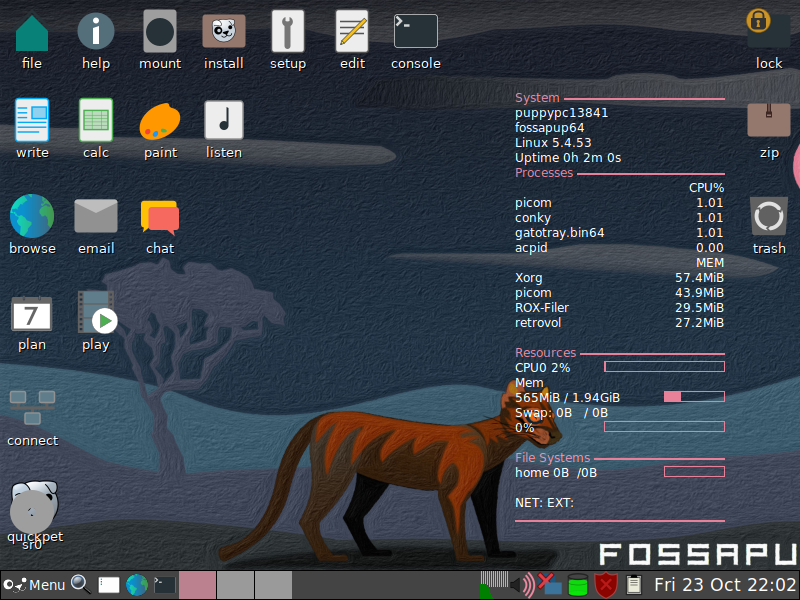The width and height of the screenshot is (800, 600).
Task: Open the email envelope icon
Action: (x=96, y=216)
